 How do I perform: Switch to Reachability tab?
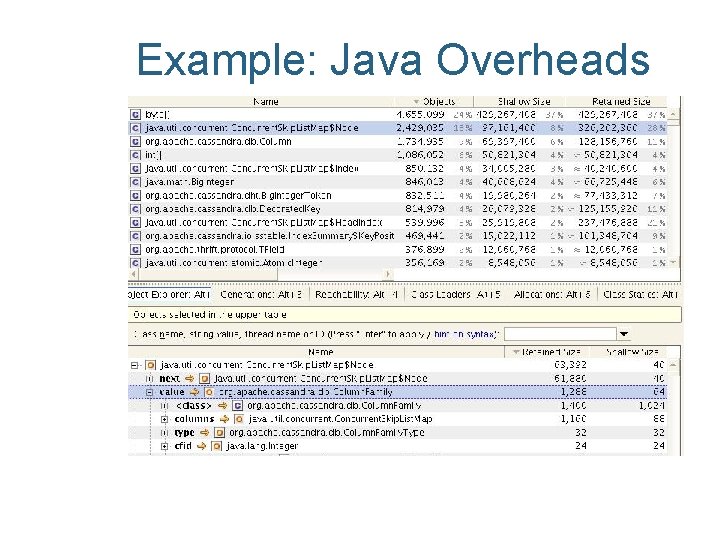pos(356,294)
